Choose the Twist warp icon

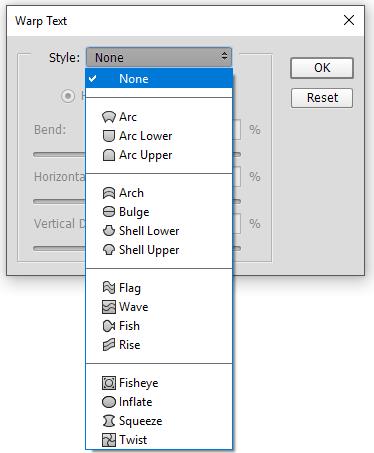pyautogui.click(x=109, y=440)
